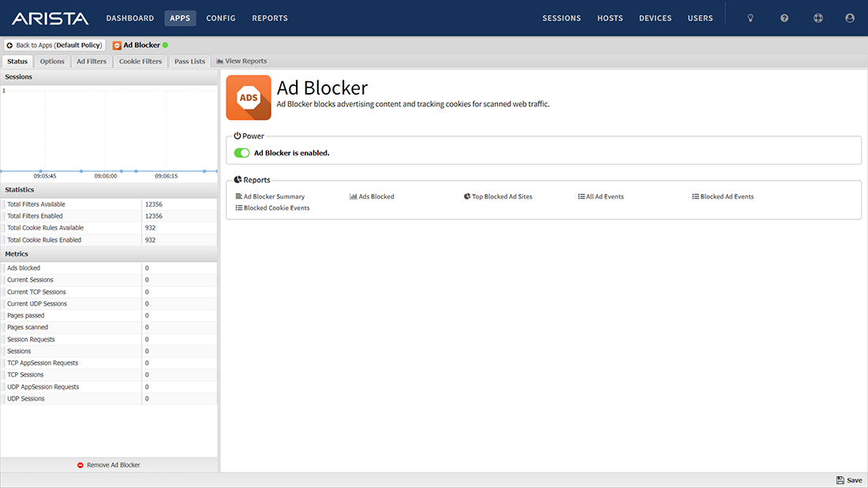This screenshot has height=488, width=868.
Task: Open the lightbulb suggestions icon
Action: 750,18
